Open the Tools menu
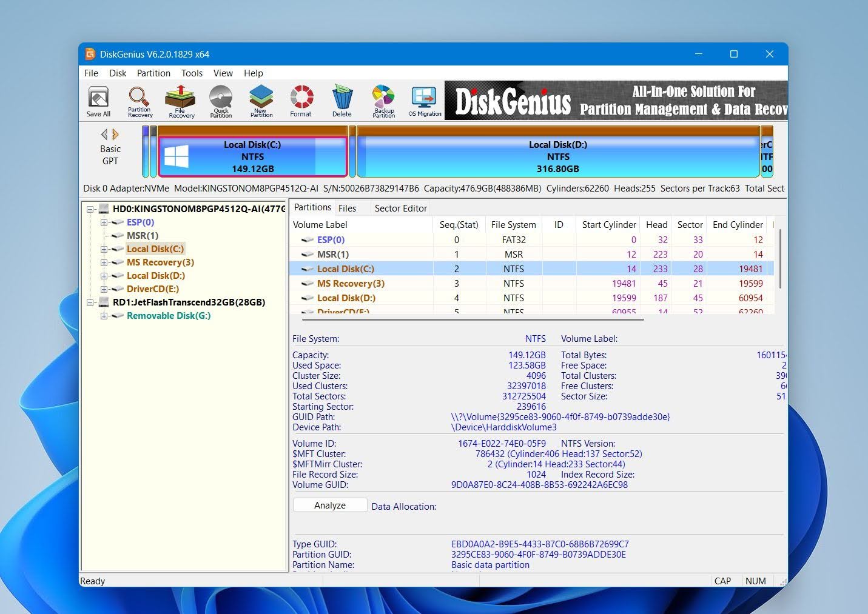The width and height of the screenshot is (868, 614). tap(192, 73)
